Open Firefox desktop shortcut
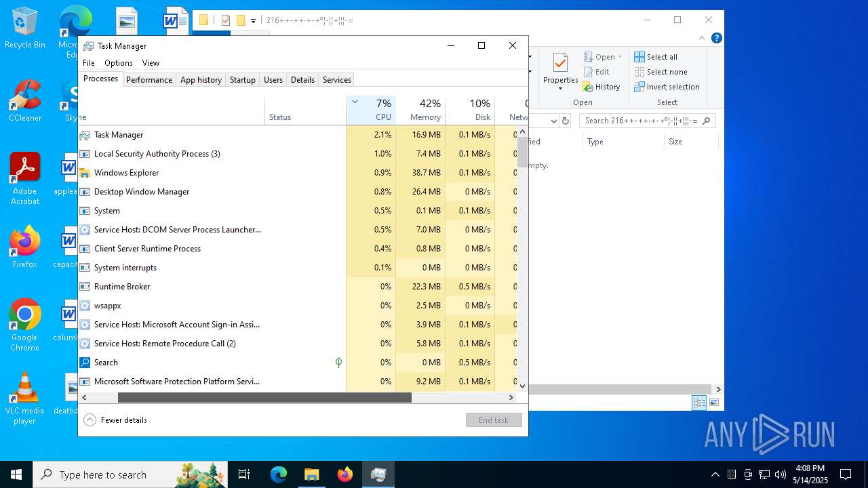 click(x=25, y=247)
